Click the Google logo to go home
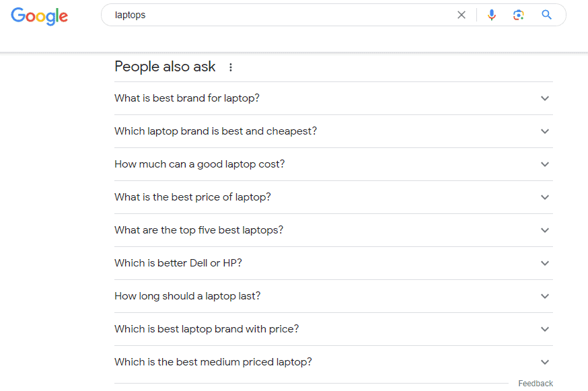This screenshot has width=588, height=391. coord(39,17)
